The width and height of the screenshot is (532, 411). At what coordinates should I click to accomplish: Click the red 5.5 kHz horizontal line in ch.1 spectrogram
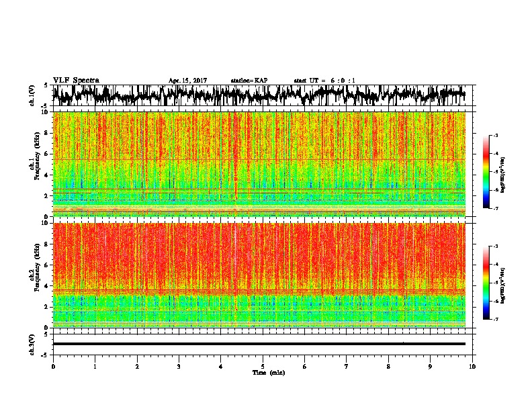259,159
